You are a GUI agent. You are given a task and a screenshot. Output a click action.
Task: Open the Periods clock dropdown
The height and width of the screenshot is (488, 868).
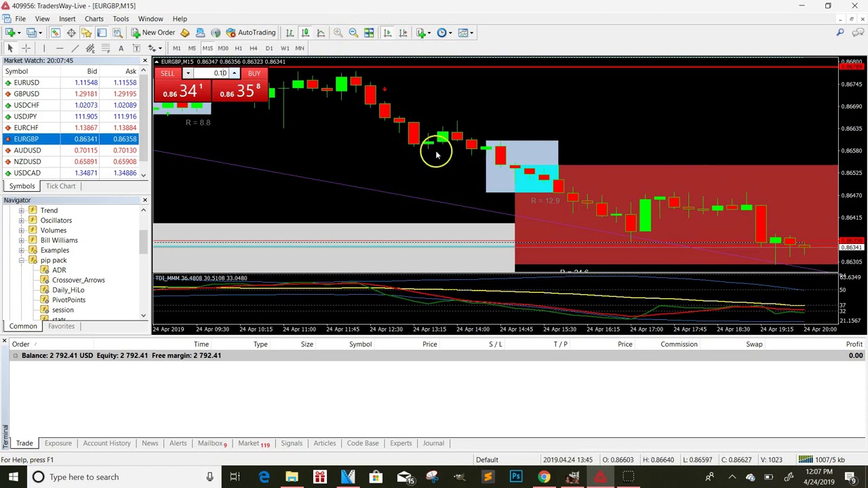[x=445, y=33]
